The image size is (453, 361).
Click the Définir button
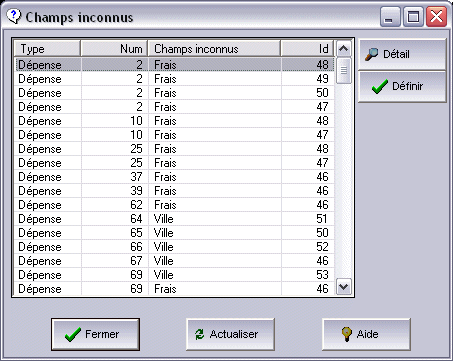coord(402,86)
